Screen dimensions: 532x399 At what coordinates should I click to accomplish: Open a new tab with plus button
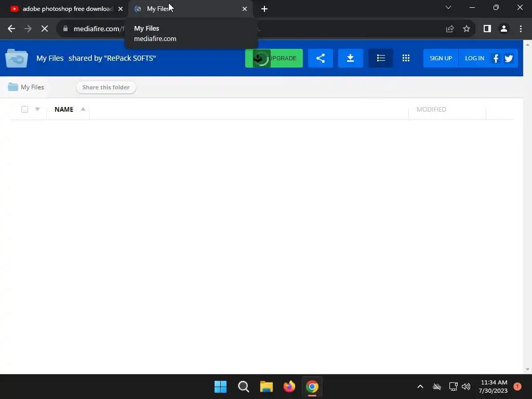coord(264,9)
